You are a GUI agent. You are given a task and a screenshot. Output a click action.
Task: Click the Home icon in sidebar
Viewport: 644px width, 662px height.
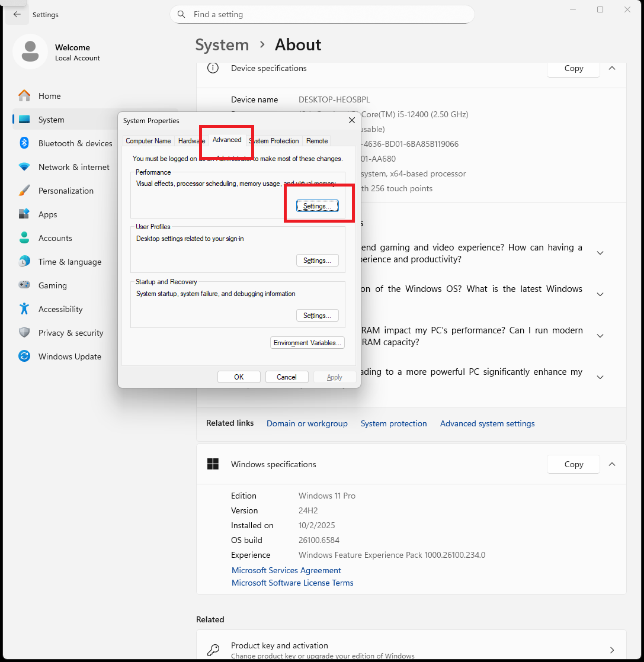click(24, 96)
